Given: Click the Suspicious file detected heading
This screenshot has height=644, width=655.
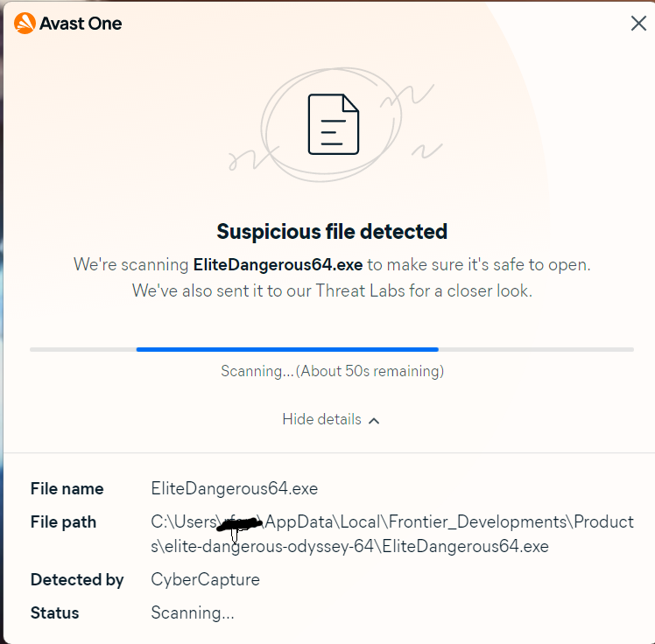Looking at the screenshot, I should [x=332, y=231].
